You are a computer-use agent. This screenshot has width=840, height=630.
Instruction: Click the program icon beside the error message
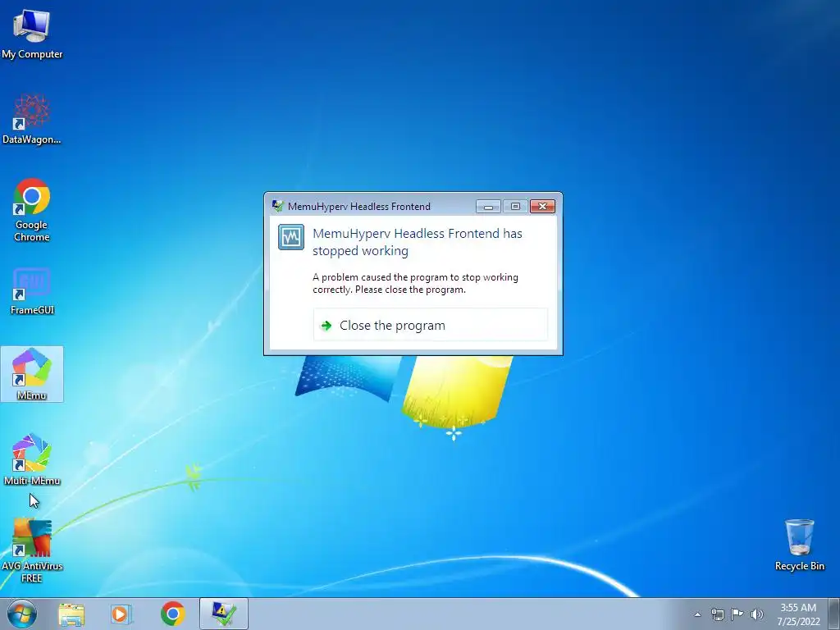(291, 237)
